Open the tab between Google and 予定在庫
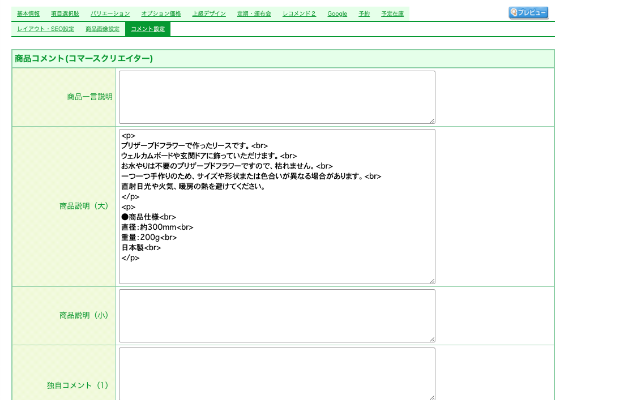 tap(364, 14)
